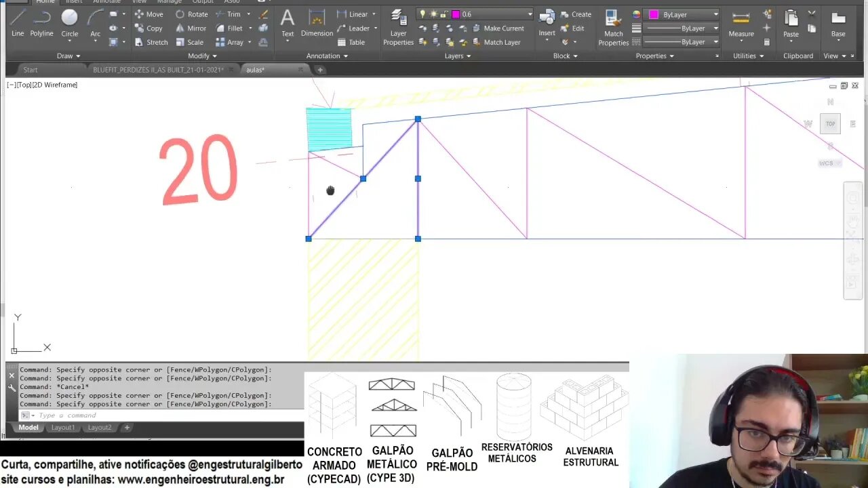Activate the Mirror command
The width and height of the screenshot is (868, 488).
191,28
